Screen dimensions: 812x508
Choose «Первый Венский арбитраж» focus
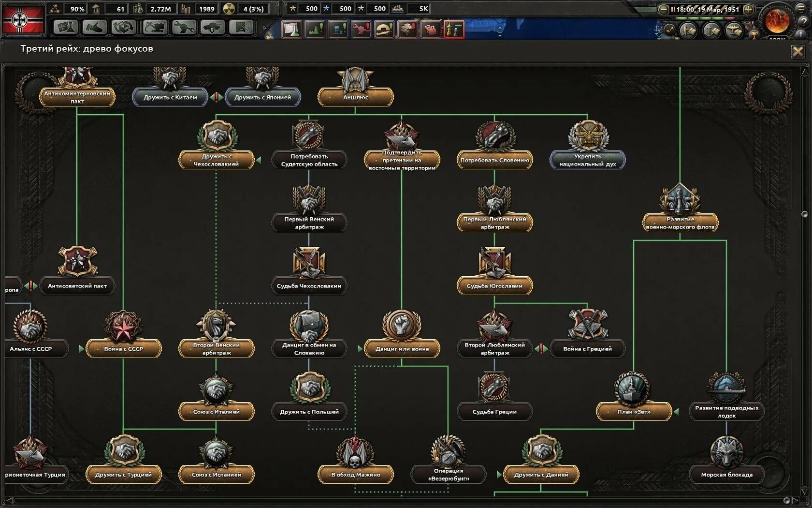309,223
